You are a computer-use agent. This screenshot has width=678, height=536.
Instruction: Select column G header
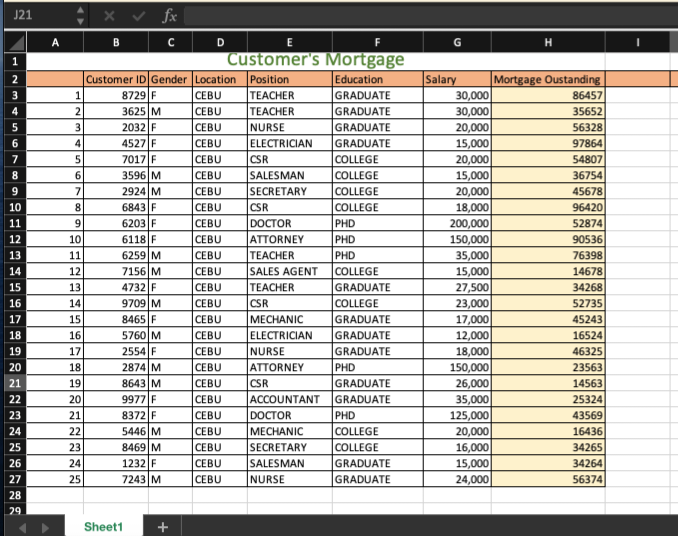tap(457, 42)
